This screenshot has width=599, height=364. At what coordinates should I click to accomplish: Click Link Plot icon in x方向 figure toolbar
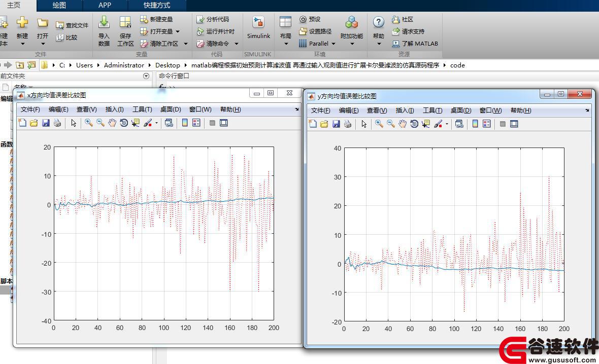coord(169,123)
